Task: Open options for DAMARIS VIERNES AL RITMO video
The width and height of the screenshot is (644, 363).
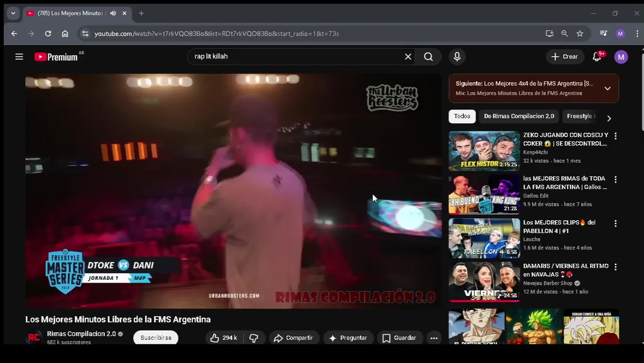Action: [615, 267]
